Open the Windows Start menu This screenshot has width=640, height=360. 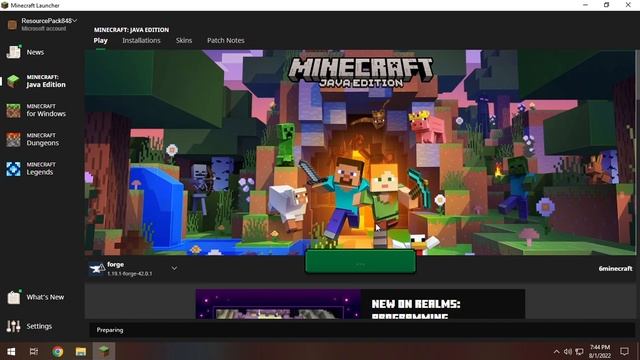(11, 351)
